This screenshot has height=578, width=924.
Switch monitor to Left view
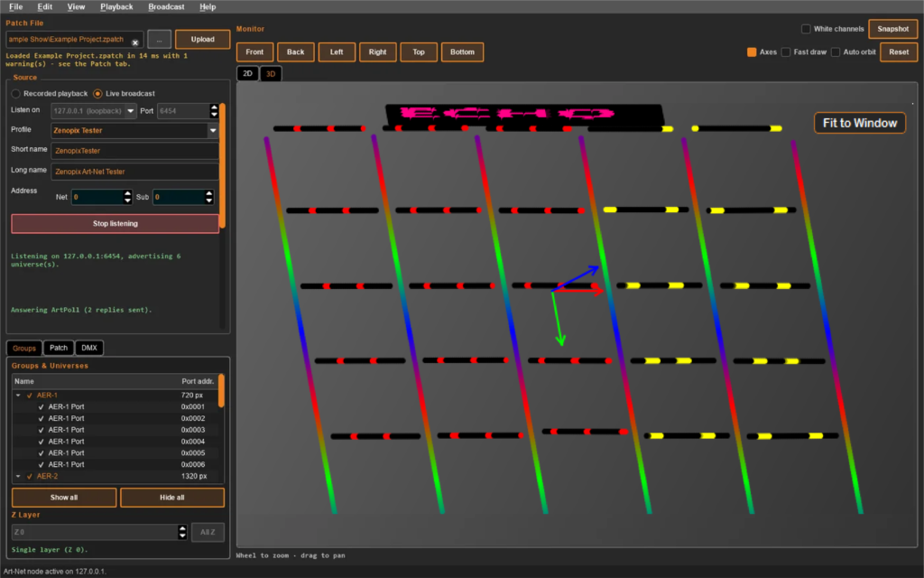(337, 51)
